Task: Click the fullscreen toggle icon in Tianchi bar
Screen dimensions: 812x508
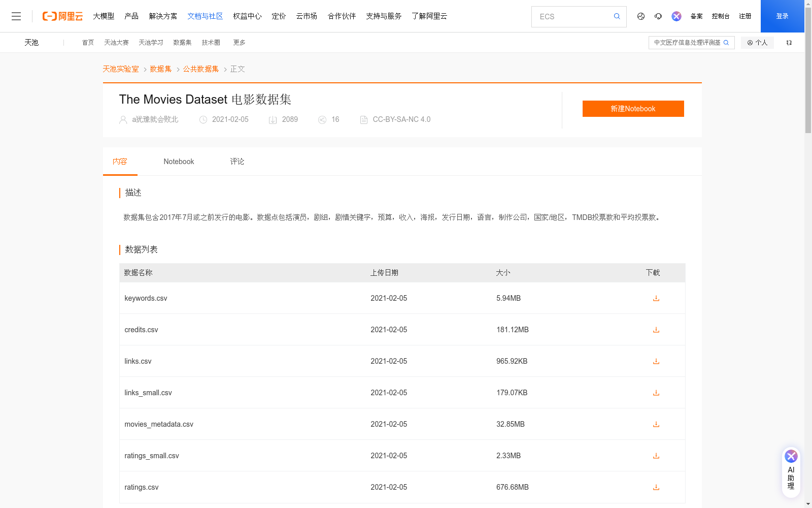Action: (x=789, y=43)
